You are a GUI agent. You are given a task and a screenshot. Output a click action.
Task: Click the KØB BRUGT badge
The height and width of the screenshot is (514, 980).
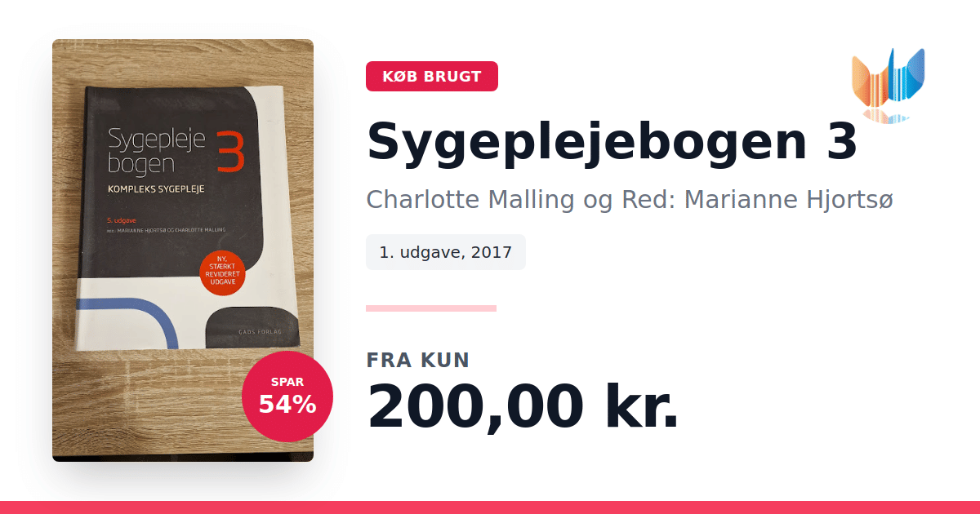432,77
